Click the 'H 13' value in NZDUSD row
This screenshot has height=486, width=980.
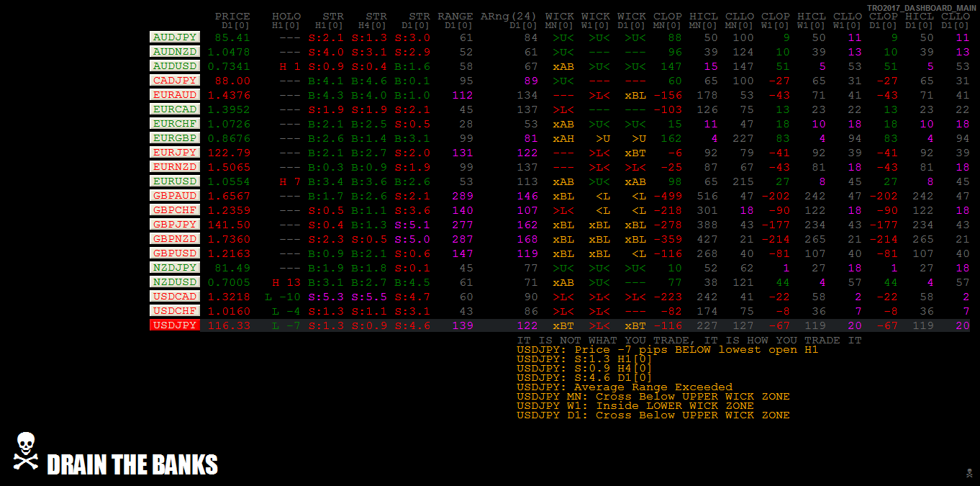coord(286,282)
